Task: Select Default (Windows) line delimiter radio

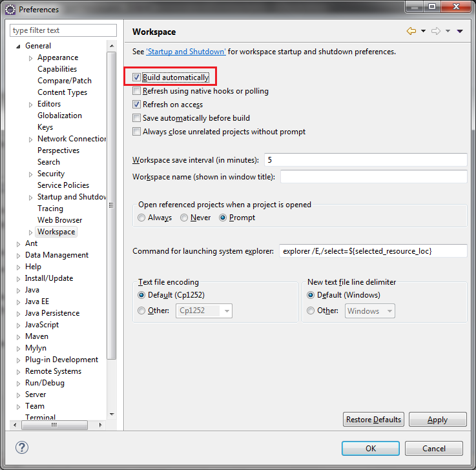Action: tap(311, 295)
